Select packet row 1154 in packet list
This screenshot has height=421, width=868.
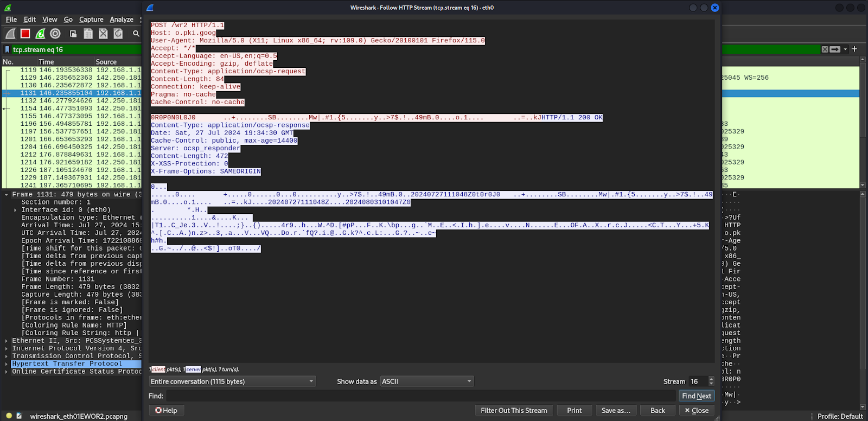pyautogui.click(x=72, y=109)
